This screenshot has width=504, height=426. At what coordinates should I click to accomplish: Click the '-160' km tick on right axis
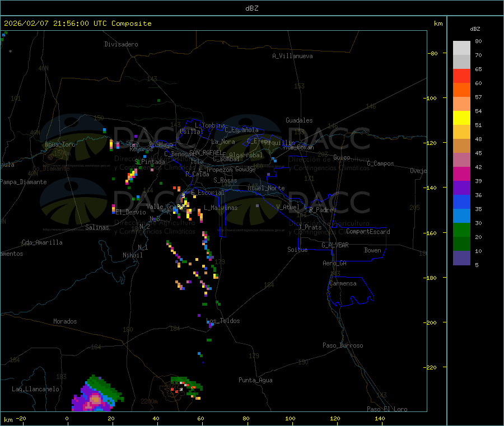point(431,233)
